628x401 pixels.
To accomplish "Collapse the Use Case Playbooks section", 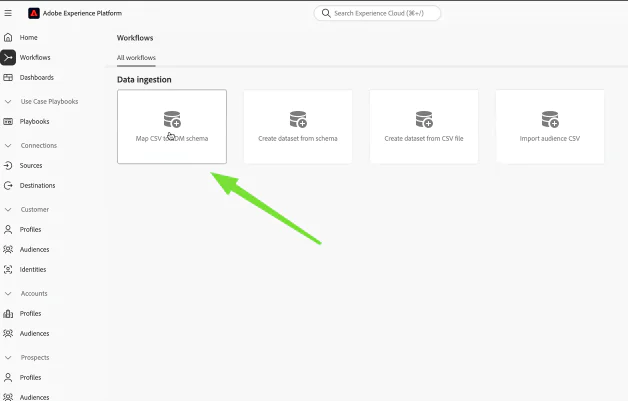I will (x=8, y=101).
